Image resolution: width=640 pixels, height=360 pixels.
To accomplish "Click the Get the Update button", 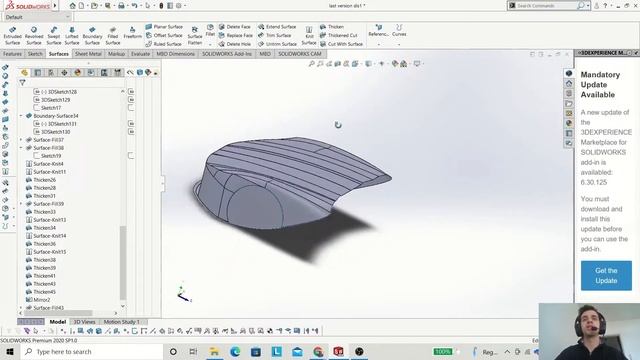I will 606,276.
